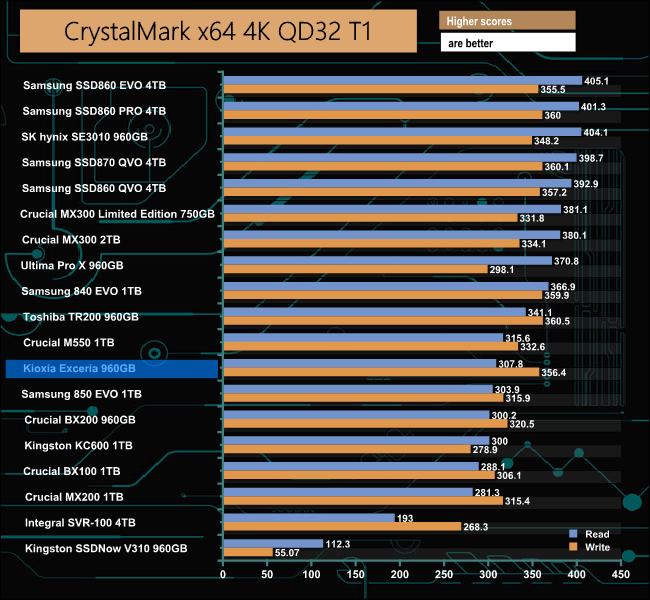Click the blue Read legend swatch

pos(573,534)
